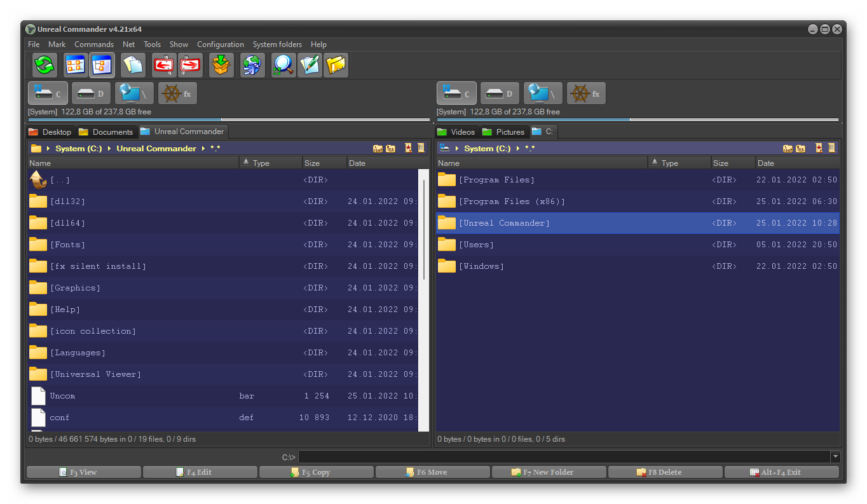Go to root folder icon in right panel
The image size is (867, 504).
pyautogui.click(x=788, y=148)
